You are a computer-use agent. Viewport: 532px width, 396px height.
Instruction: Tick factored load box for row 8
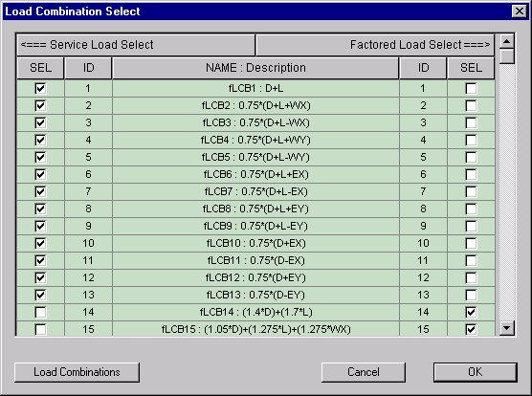click(x=471, y=209)
